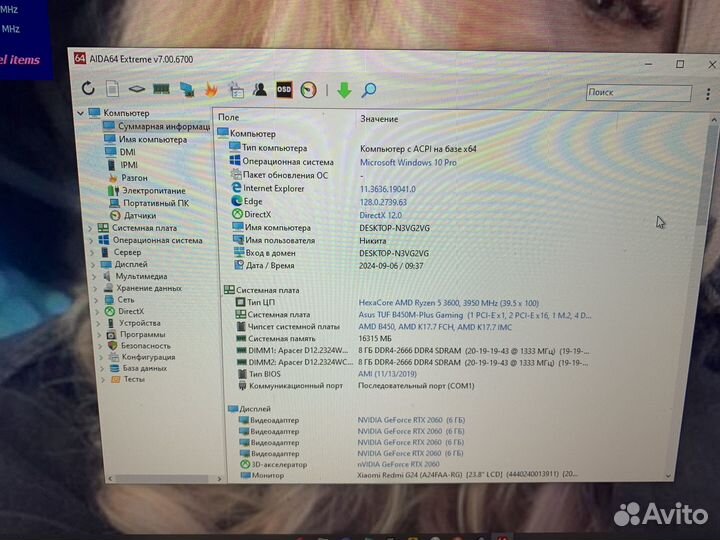Screen dimensions: 720x540
Task: Open the Edge version 128.0.2739.63 link
Action: 383,202
